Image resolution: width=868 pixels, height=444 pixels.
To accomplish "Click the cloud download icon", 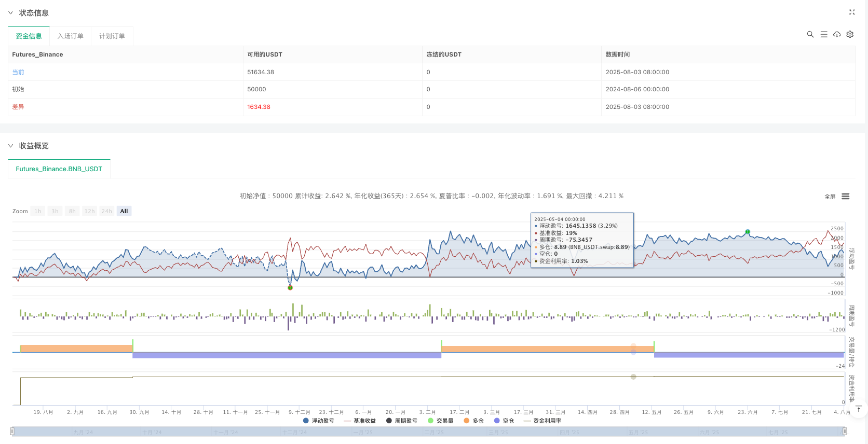I will tap(837, 34).
